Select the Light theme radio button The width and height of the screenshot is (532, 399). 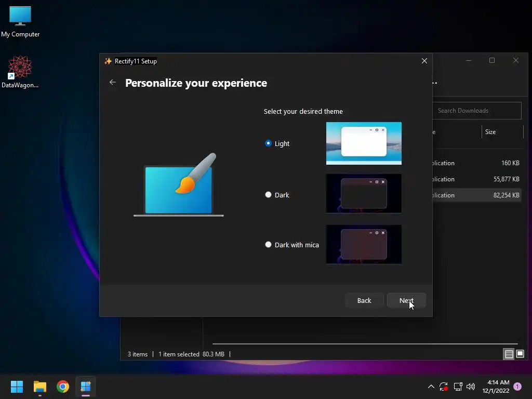click(x=268, y=143)
